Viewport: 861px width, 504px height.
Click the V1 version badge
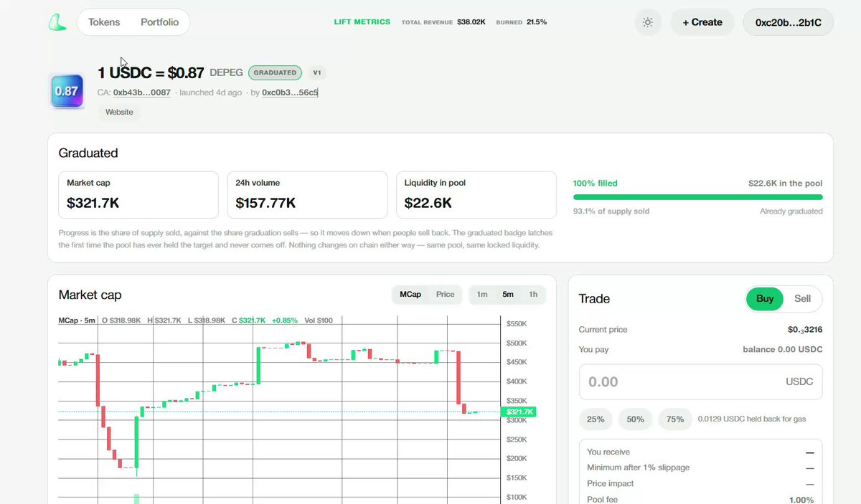[x=317, y=72]
